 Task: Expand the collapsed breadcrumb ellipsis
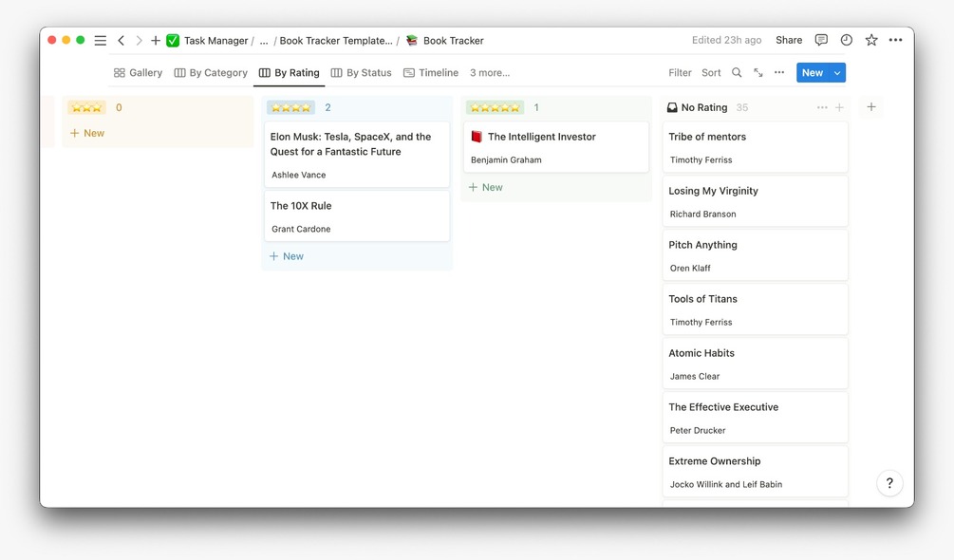[264, 41]
